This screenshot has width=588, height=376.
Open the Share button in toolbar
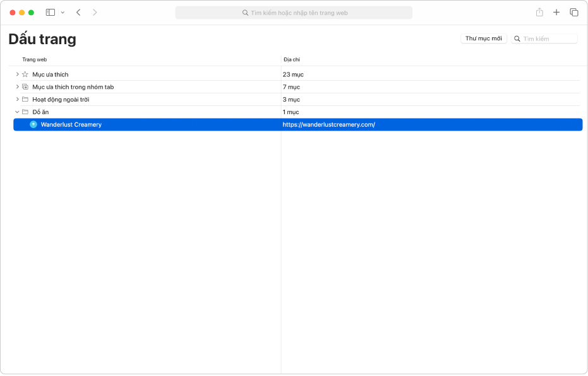[539, 13]
